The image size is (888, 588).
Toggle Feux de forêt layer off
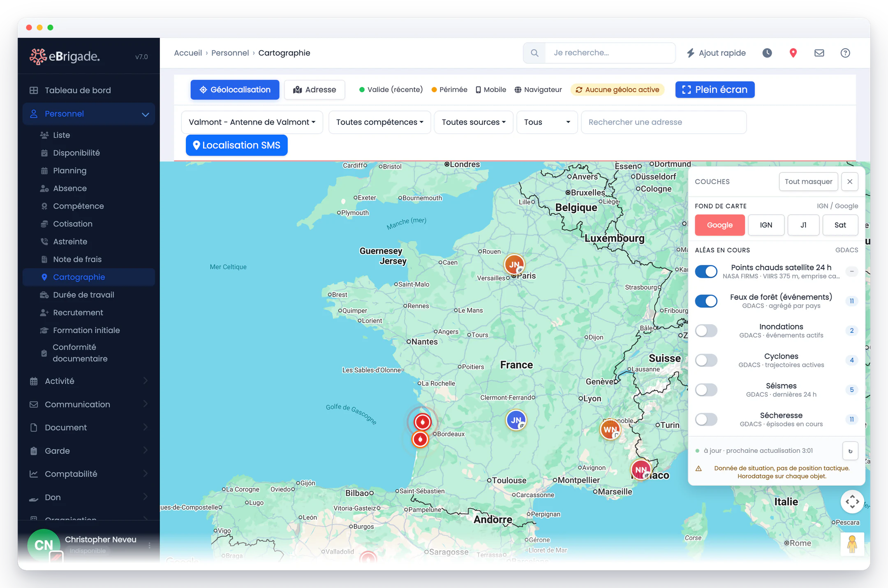point(706,301)
